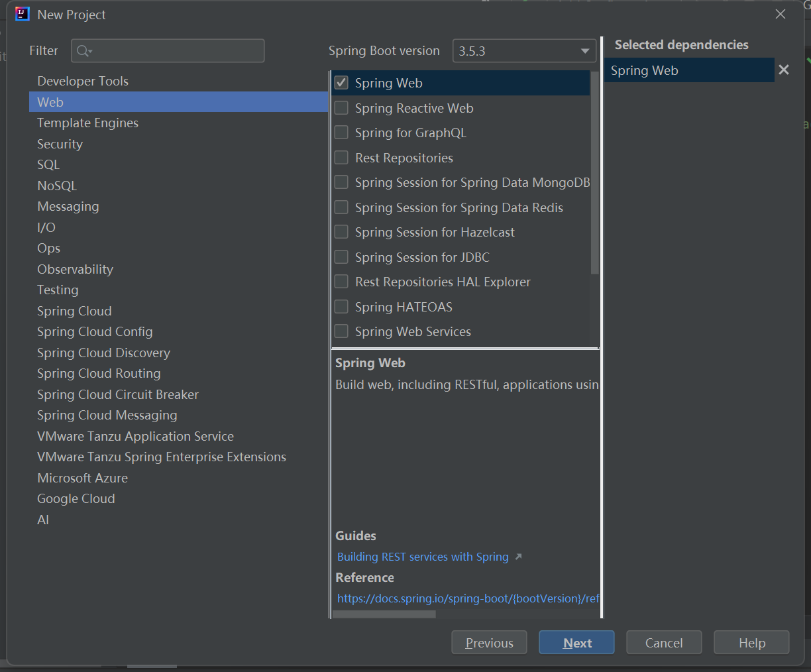Uncheck the Spring Web checkbox
Screen dimensions: 811x672
click(x=341, y=83)
